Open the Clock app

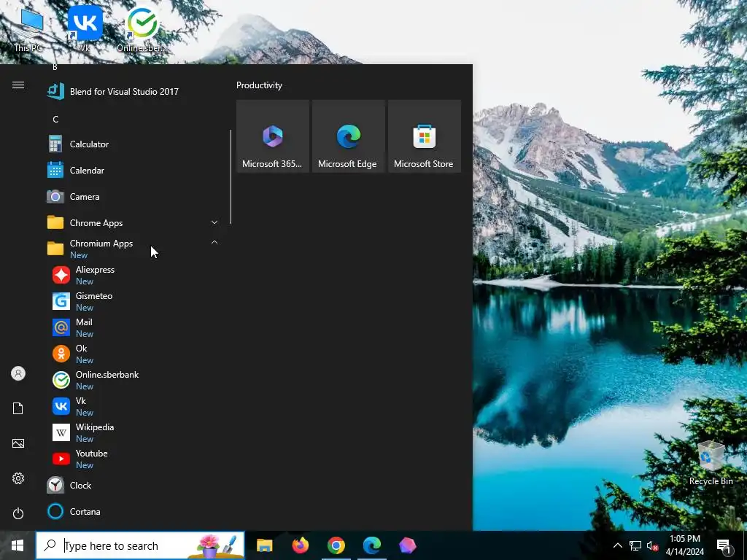[133, 485]
